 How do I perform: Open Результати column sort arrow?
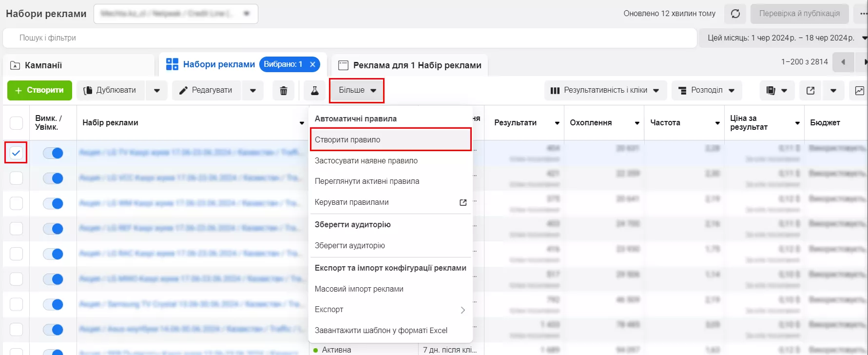tap(557, 123)
